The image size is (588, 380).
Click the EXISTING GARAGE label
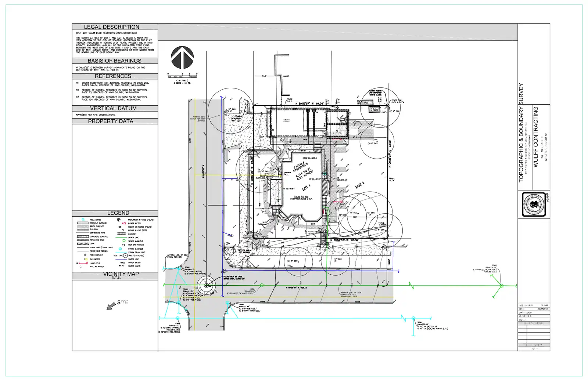click(x=287, y=120)
